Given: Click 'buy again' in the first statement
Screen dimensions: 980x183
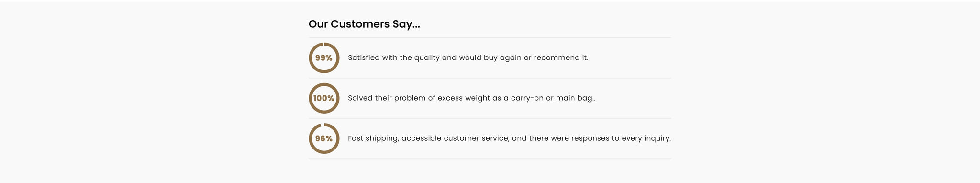Looking at the screenshot, I should pyautogui.click(x=502, y=58).
